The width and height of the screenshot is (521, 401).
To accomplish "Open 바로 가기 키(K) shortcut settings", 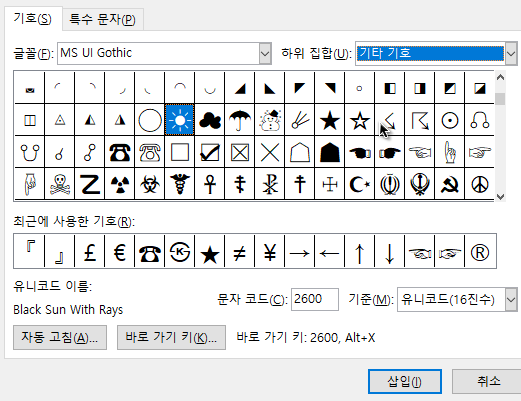I will [x=171, y=337].
